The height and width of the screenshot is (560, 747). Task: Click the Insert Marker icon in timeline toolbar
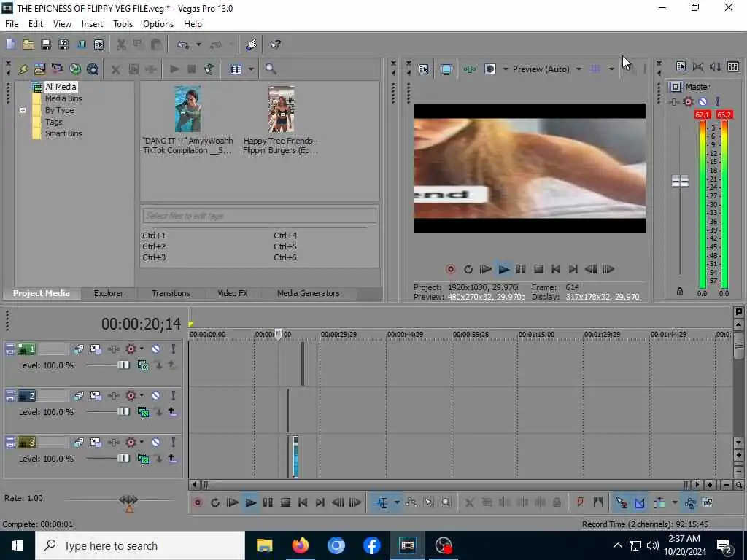580,502
